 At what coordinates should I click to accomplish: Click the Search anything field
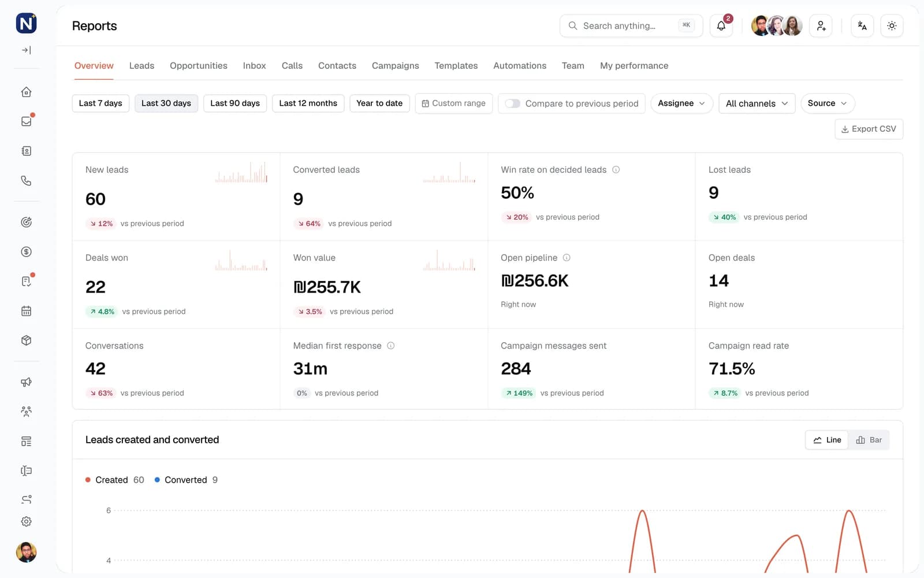tap(631, 25)
